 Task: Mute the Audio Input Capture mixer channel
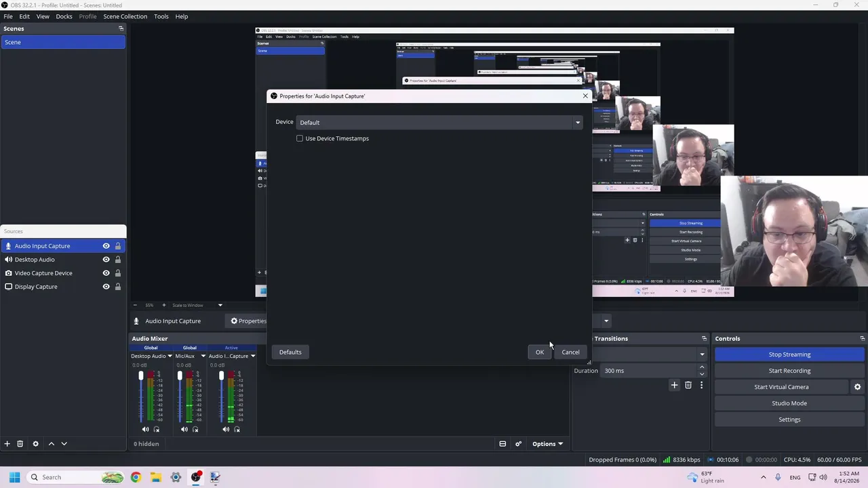pos(226,429)
